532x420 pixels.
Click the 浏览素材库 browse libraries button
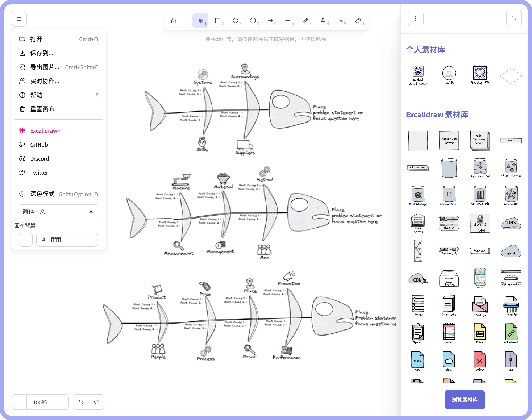pyautogui.click(x=465, y=400)
